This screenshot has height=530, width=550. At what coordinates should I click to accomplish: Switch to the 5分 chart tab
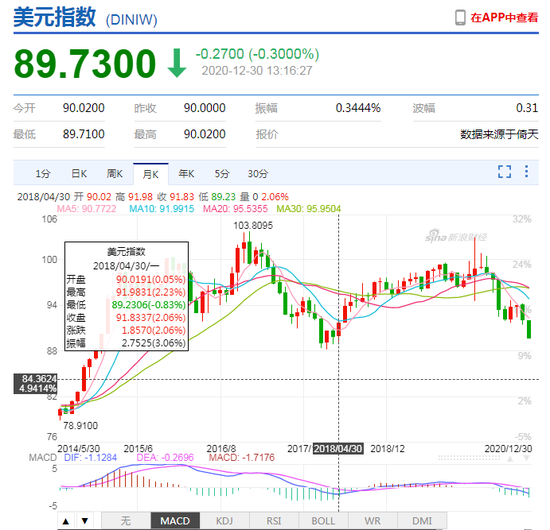click(x=222, y=174)
